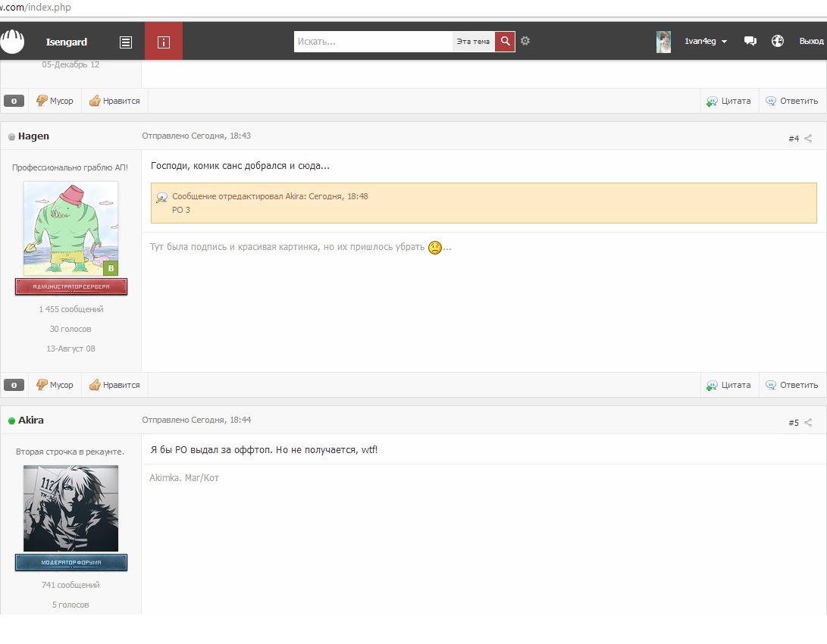Open the 'Эта тема' search scope selector

pyautogui.click(x=473, y=41)
